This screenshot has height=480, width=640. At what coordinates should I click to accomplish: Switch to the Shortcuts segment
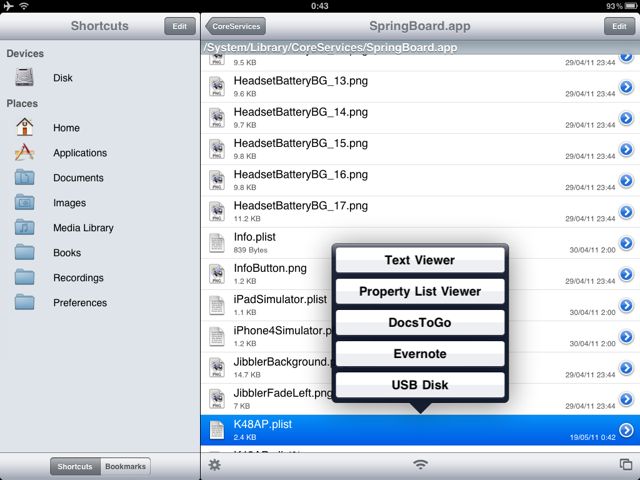point(75,466)
